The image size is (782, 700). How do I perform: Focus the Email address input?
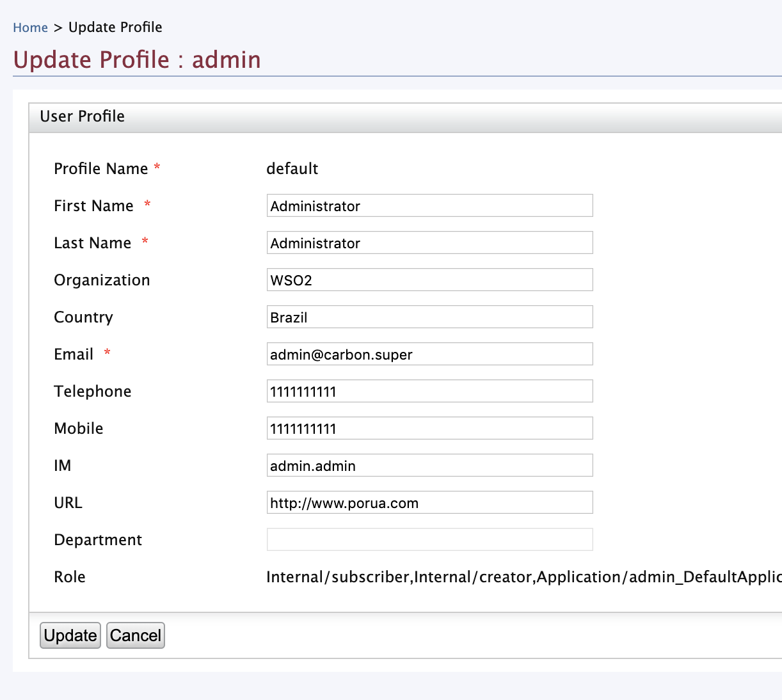[429, 354]
